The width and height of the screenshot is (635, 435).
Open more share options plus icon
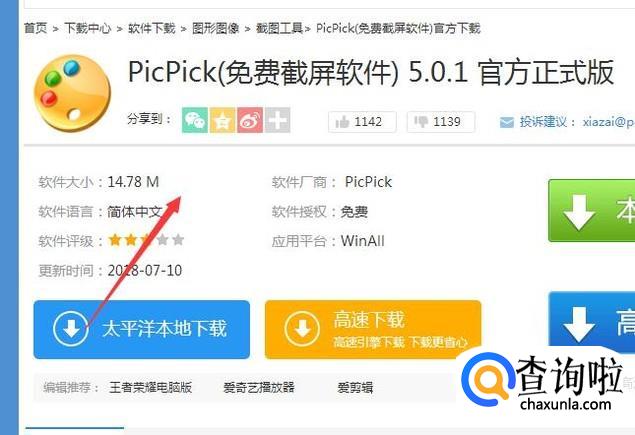click(x=277, y=120)
